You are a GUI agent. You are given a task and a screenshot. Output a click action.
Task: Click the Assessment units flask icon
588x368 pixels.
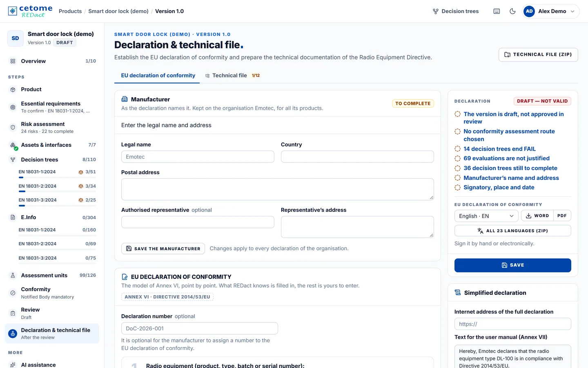click(x=13, y=276)
